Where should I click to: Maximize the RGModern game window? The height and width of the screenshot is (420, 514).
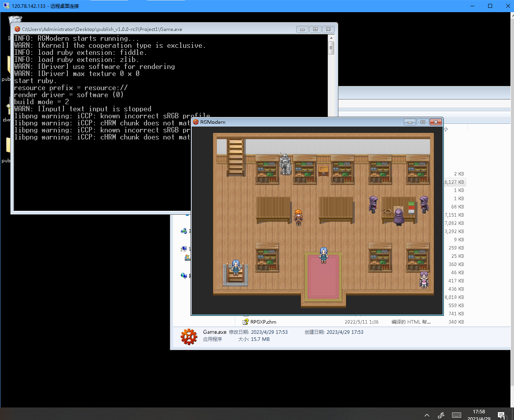[423, 122]
